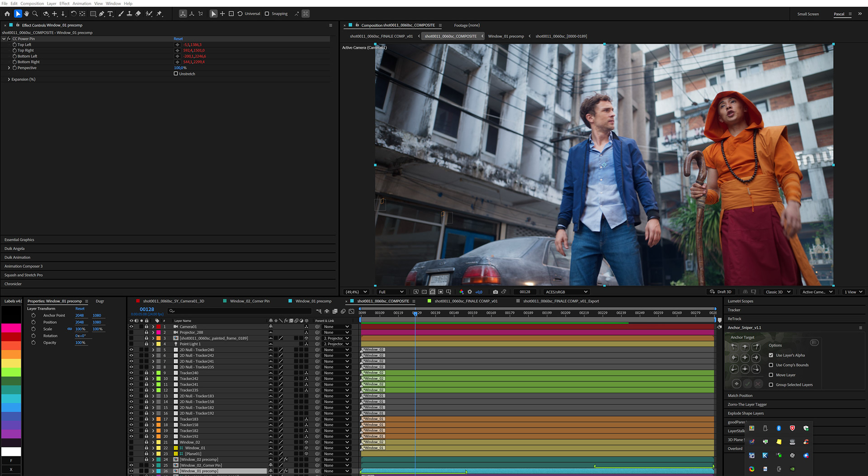Enable the Unstretch checkbox
The image size is (868, 476).
click(x=176, y=74)
